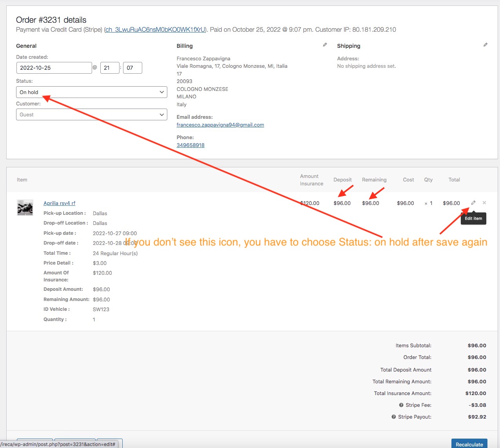Viewport: 500px width, 448px height.
Task: Click the Edit item pencil icon
Action: click(x=473, y=203)
